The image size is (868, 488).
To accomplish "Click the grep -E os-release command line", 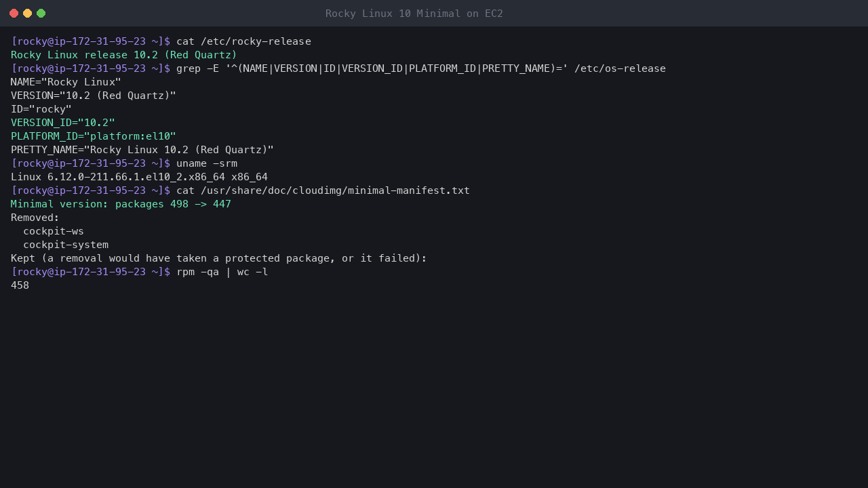I will pyautogui.click(x=421, y=68).
